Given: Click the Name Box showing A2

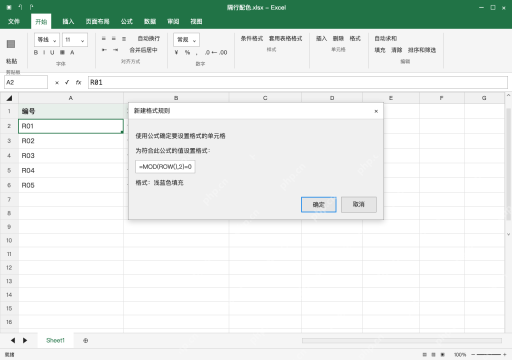Looking at the screenshot, I should click(x=26, y=82).
